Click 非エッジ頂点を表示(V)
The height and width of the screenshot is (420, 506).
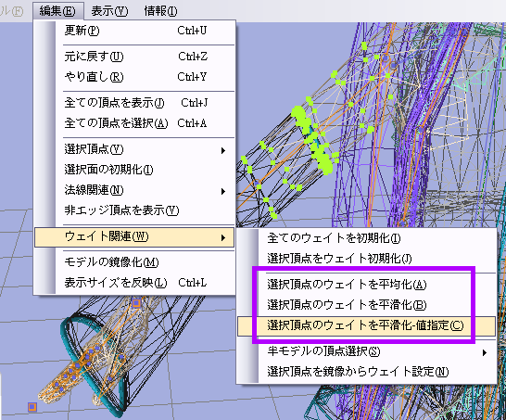click(x=134, y=210)
